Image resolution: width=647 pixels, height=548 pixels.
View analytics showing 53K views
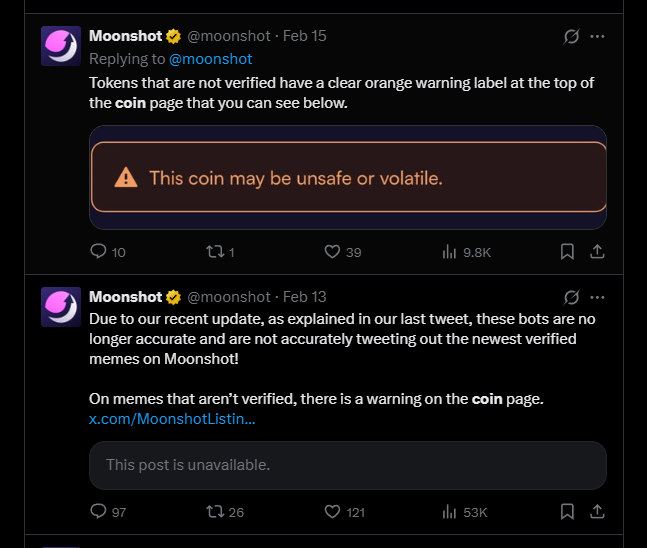coord(465,512)
